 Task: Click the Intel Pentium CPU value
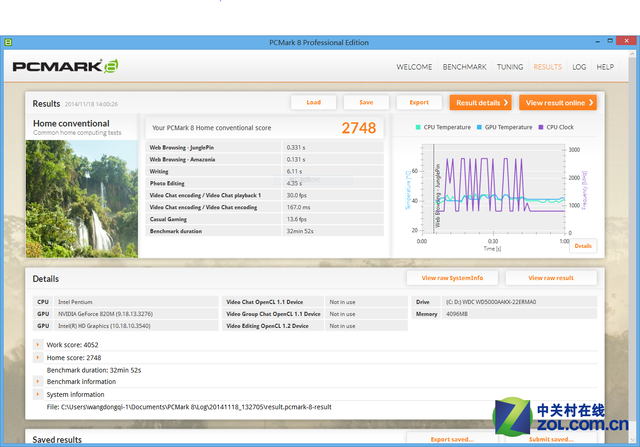click(x=75, y=302)
